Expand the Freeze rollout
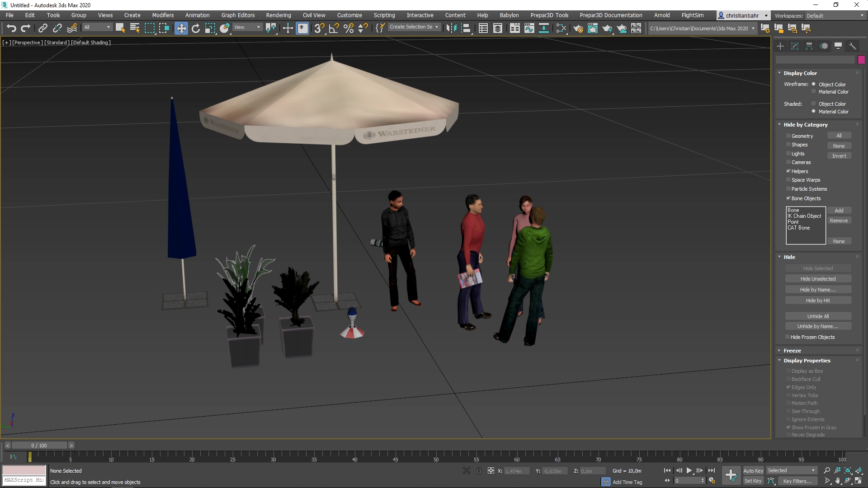This screenshot has width=868, height=488. (792, 351)
